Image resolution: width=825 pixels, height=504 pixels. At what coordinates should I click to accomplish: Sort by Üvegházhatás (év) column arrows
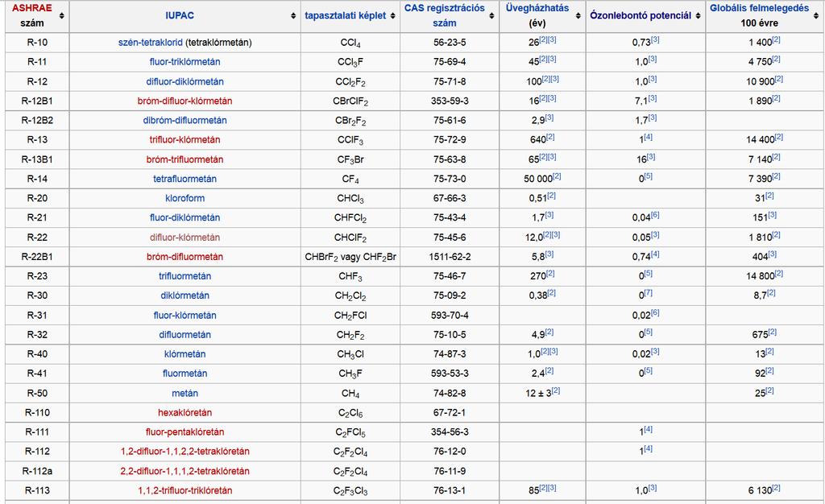578,16
